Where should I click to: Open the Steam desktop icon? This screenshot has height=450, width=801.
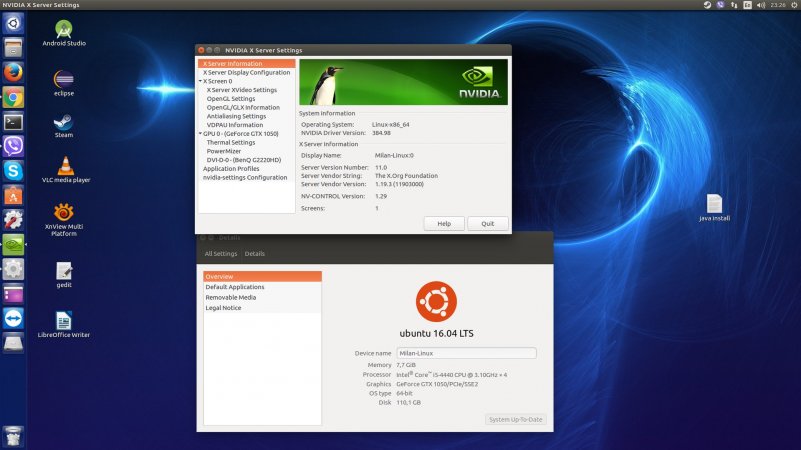pyautogui.click(x=64, y=126)
